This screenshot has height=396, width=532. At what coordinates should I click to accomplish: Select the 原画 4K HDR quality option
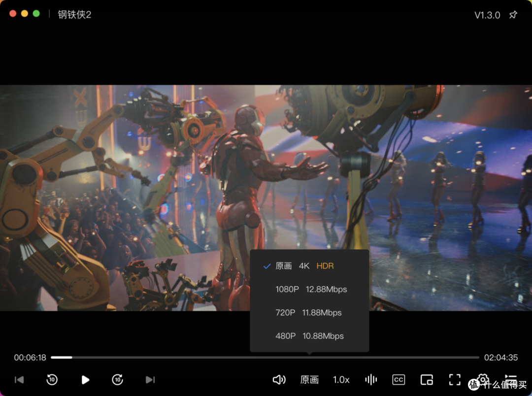(x=309, y=265)
